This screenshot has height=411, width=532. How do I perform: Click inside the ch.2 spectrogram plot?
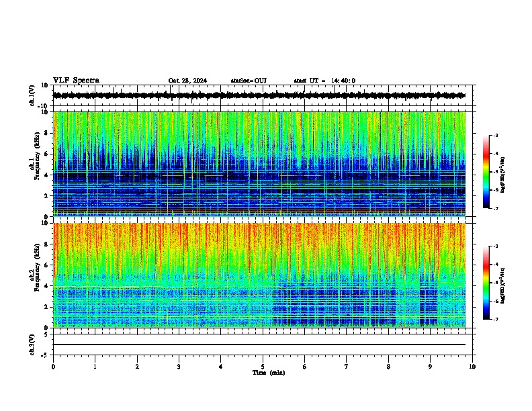(x=259, y=275)
